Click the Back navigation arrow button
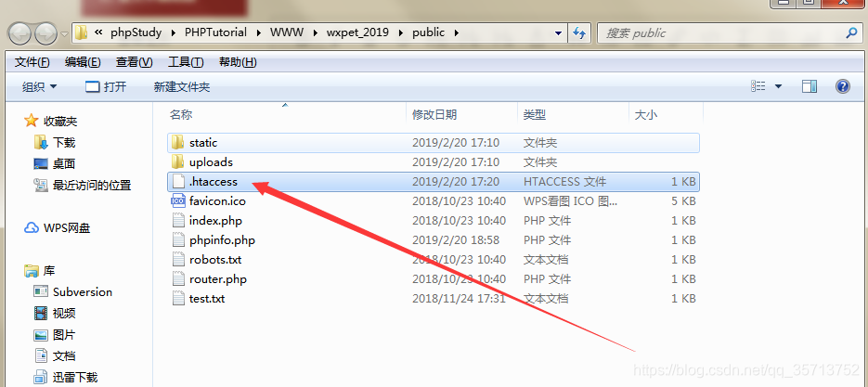Viewport: 868px width, 387px height. tap(19, 33)
